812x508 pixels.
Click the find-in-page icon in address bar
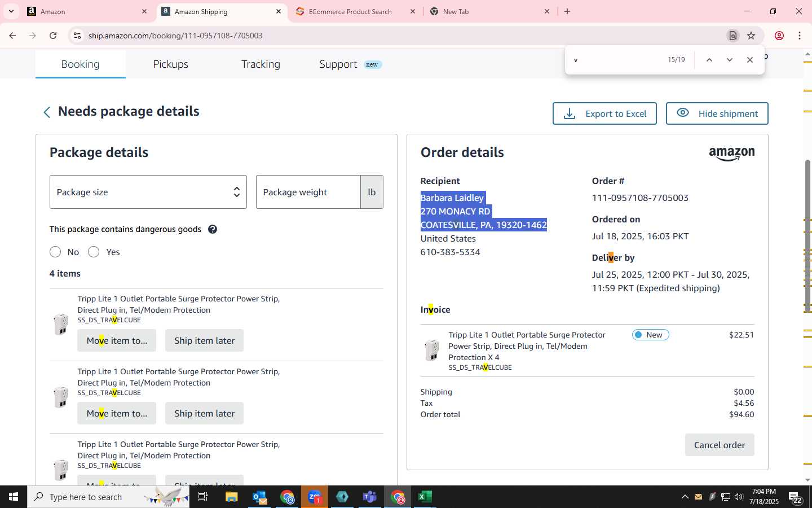pos(733,36)
